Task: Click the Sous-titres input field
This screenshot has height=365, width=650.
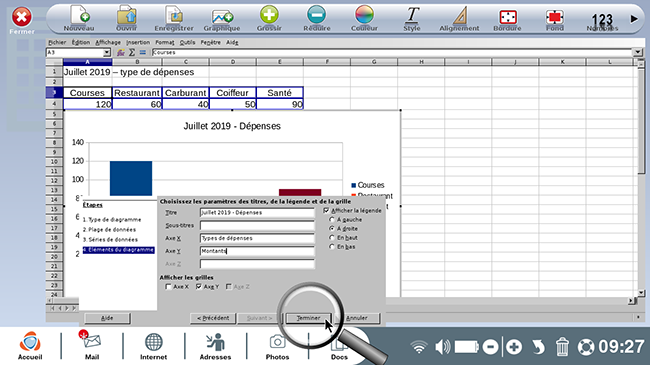Action: [257, 225]
